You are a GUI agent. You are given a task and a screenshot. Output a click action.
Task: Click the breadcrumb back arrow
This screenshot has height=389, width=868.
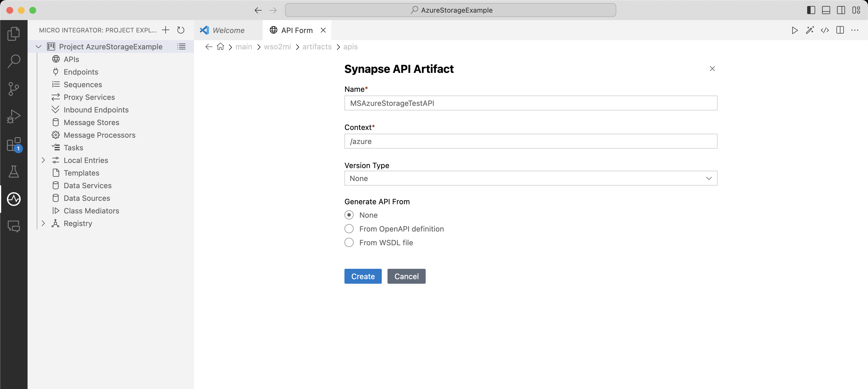[x=209, y=46]
